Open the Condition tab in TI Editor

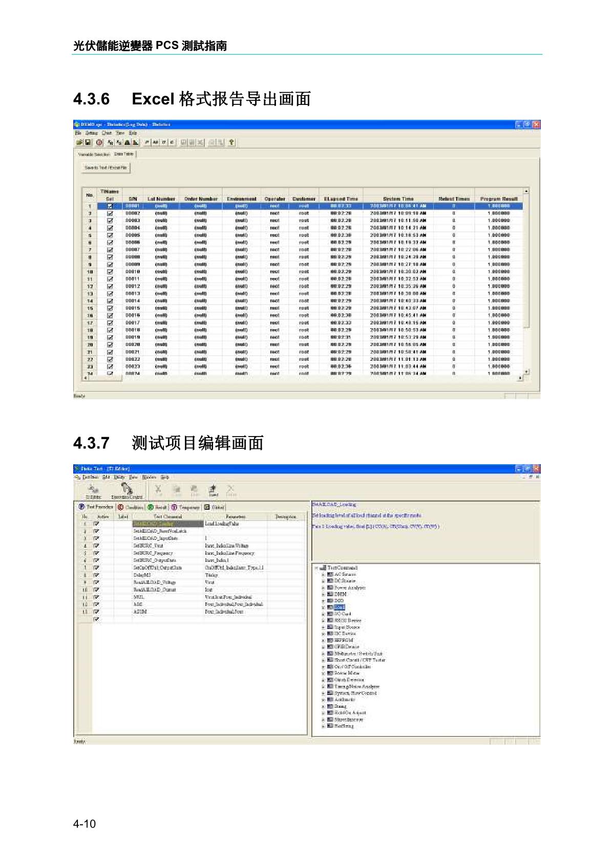(x=131, y=507)
